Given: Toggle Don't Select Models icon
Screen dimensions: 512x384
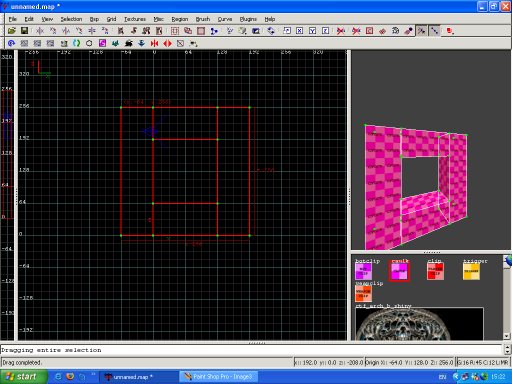Looking at the screenshot, I should pyautogui.click(x=356, y=31).
